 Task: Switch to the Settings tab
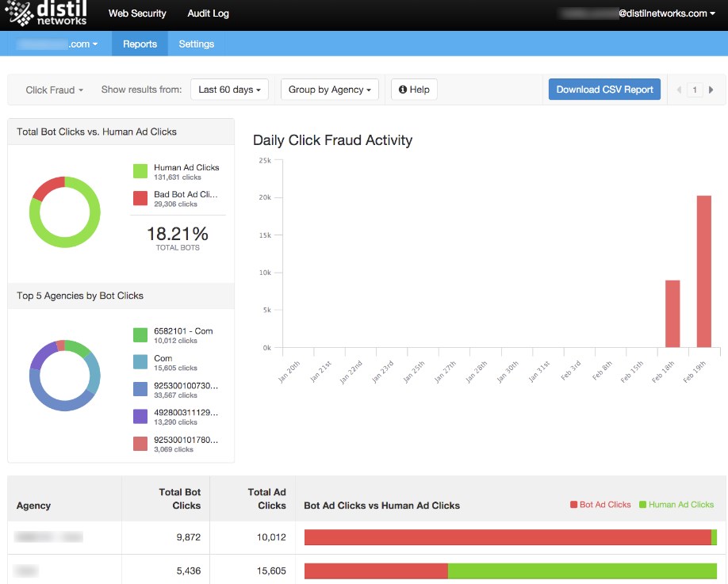[x=197, y=44]
